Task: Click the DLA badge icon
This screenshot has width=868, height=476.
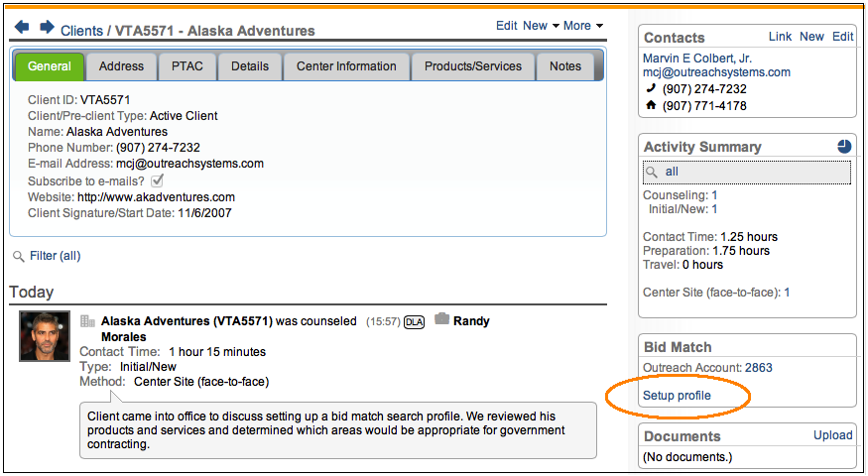Action: (415, 322)
